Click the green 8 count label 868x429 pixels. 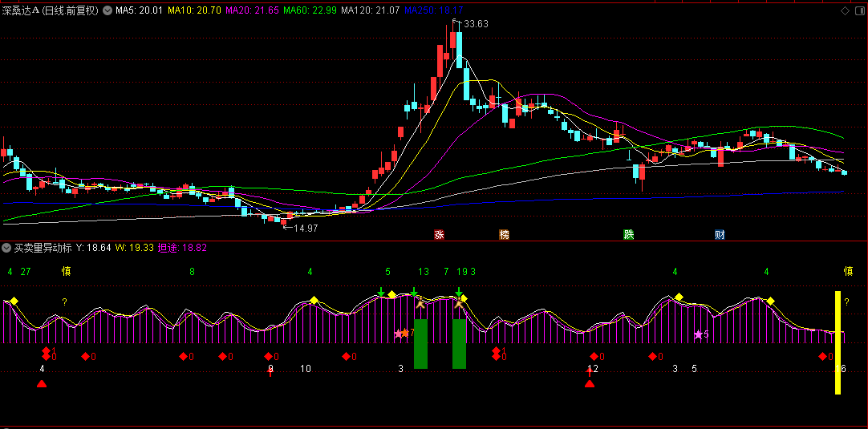192,271
